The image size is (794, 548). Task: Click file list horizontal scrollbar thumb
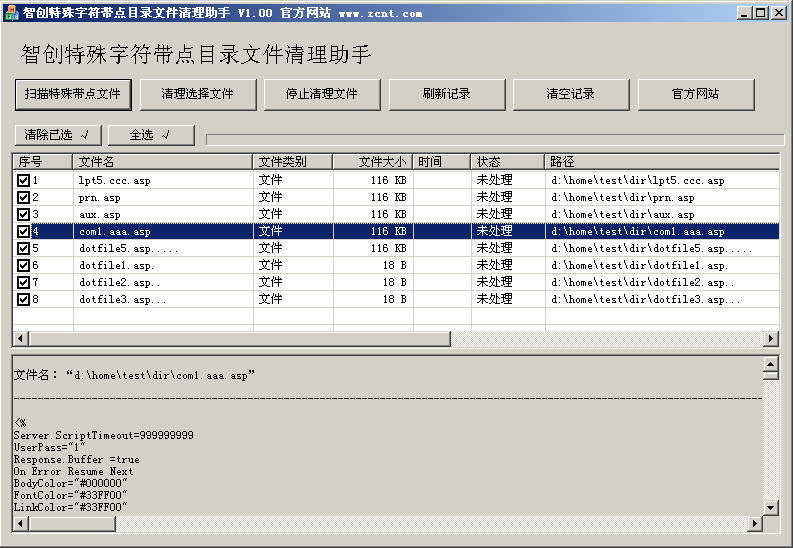tap(240, 338)
